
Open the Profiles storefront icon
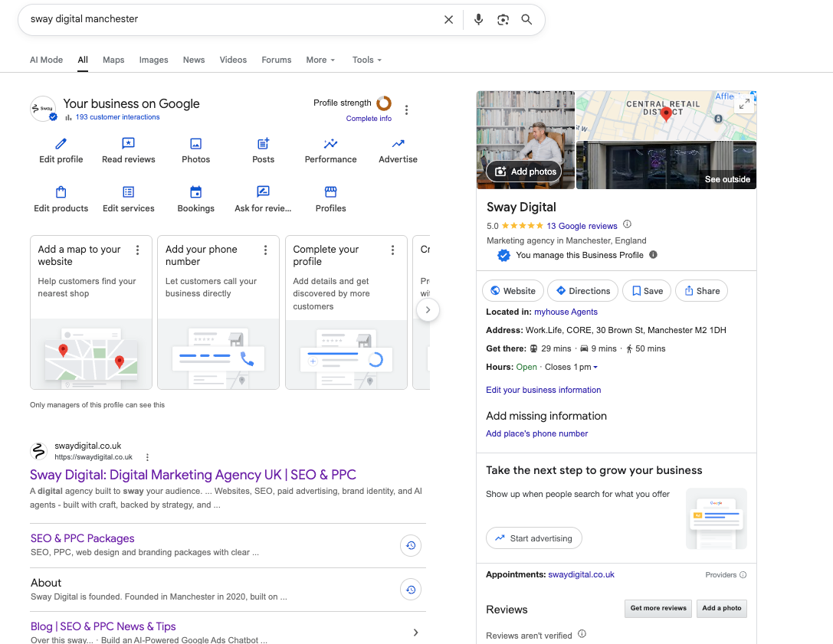(x=330, y=191)
